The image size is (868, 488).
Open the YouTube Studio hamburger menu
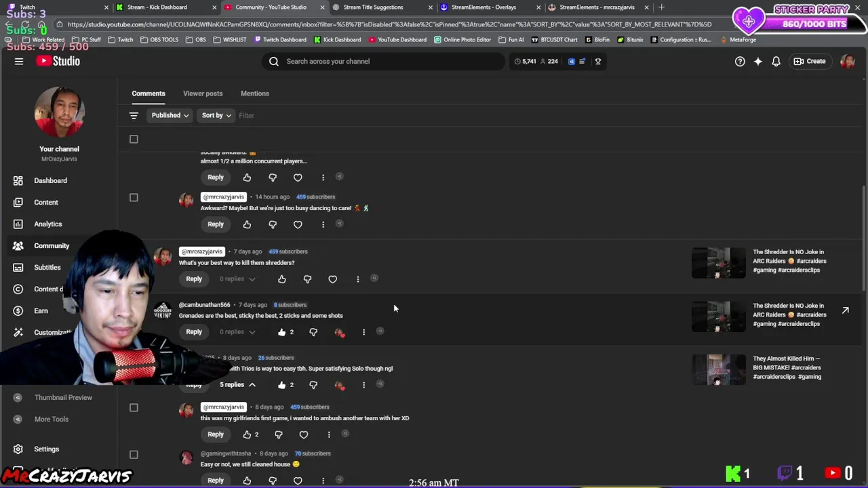19,61
